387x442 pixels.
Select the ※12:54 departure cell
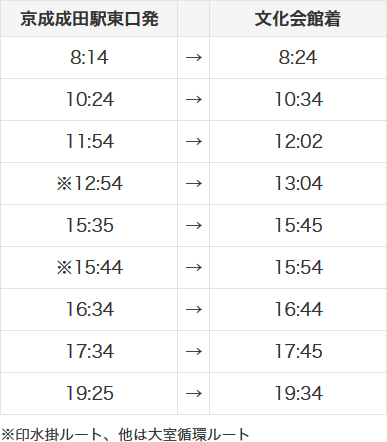(x=90, y=183)
